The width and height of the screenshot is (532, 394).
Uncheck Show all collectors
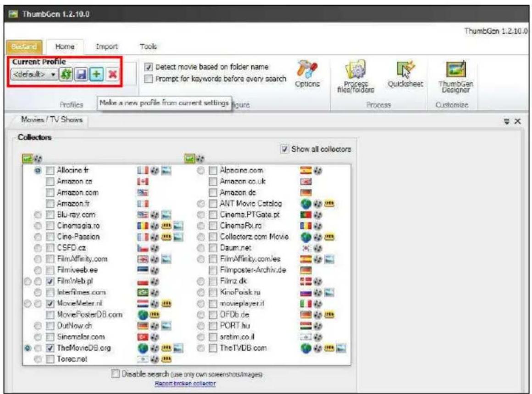tap(284, 149)
